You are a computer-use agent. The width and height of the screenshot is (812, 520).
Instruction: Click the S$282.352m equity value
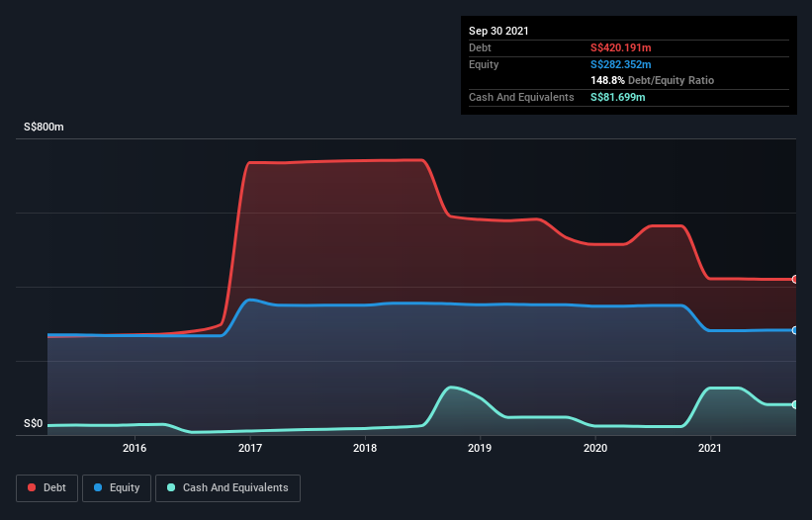pos(621,64)
